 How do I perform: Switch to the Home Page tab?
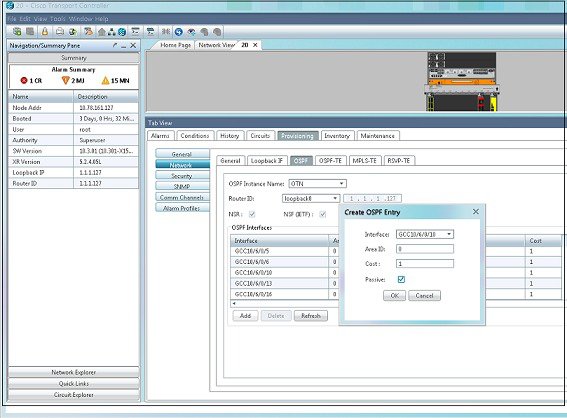(175, 45)
